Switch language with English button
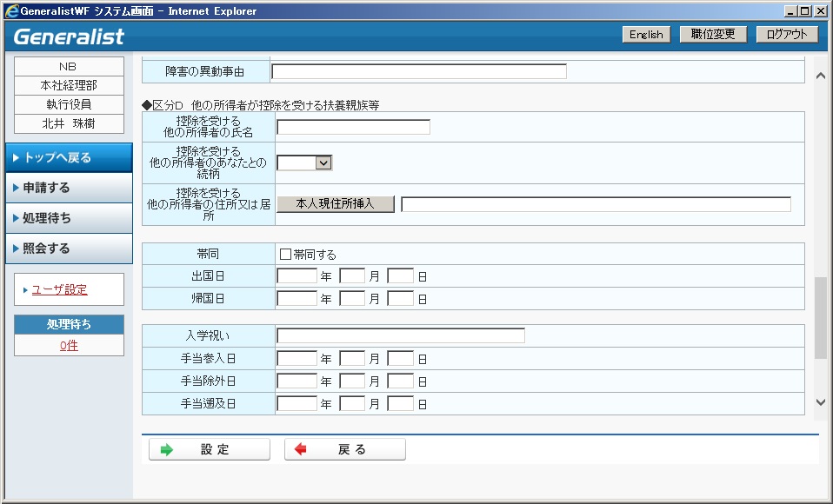This screenshot has height=504, width=833. click(x=646, y=35)
